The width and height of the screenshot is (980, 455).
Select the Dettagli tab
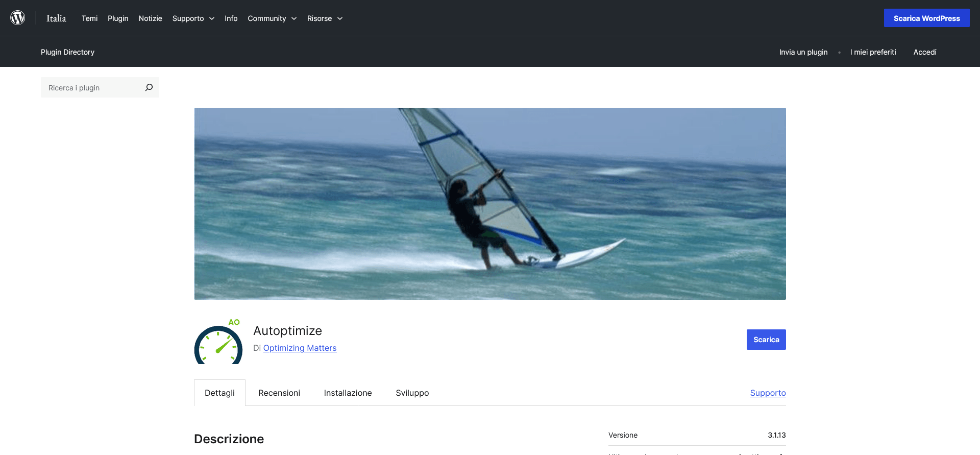click(x=219, y=393)
